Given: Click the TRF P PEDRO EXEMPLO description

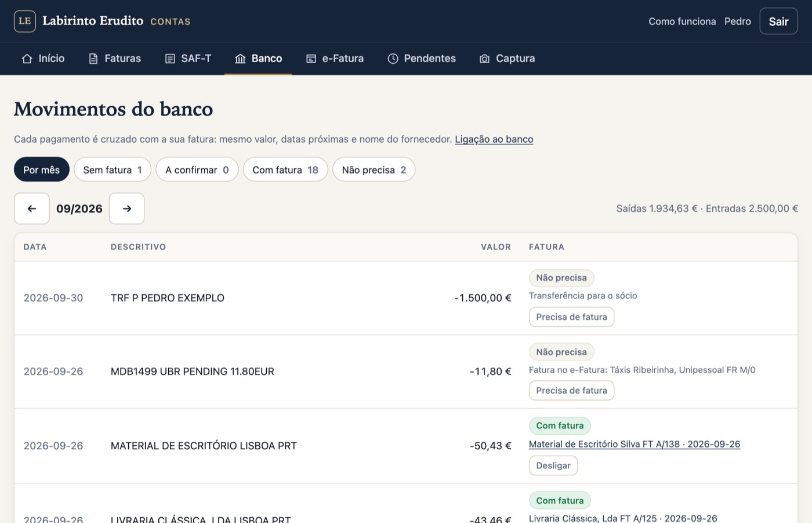Looking at the screenshot, I should (x=168, y=298).
